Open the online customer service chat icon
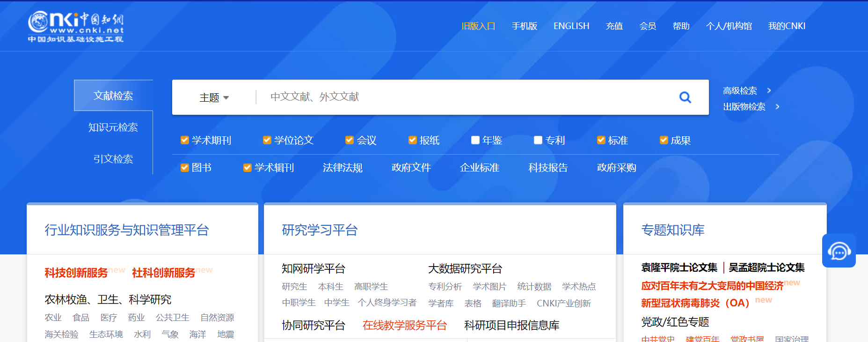 click(x=839, y=251)
